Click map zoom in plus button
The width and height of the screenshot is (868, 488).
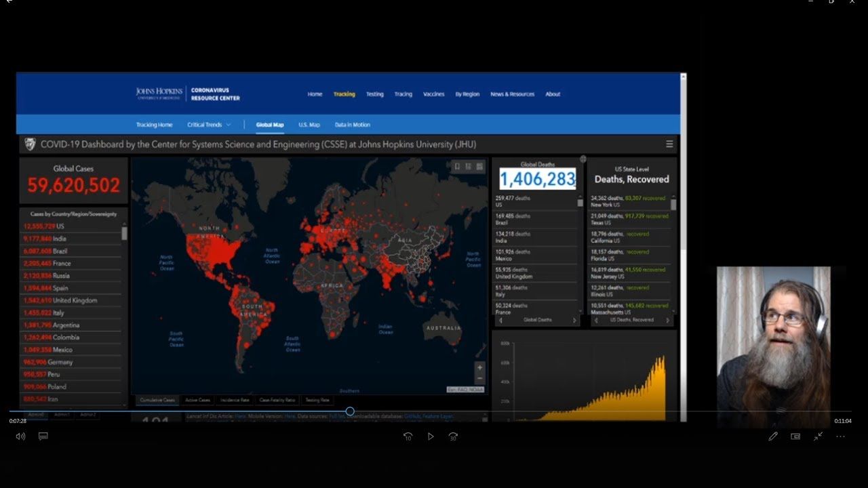pyautogui.click(x=480, y=368)
